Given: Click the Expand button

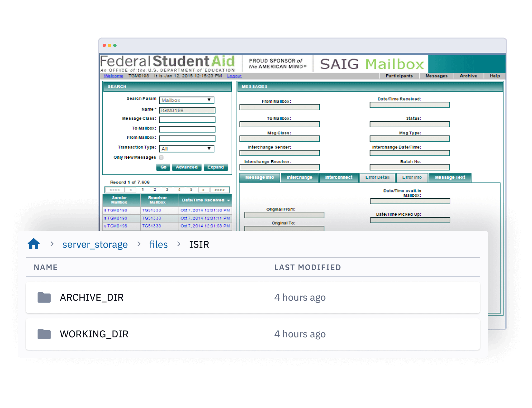Looking at the screenshot, I should click(x=215, y=167).
